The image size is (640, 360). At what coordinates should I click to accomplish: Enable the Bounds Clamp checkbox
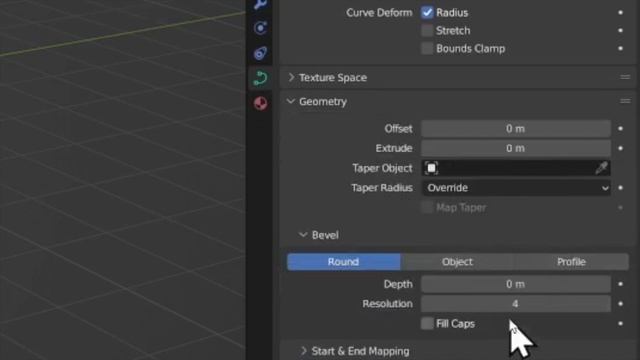[x=427, y=49]
